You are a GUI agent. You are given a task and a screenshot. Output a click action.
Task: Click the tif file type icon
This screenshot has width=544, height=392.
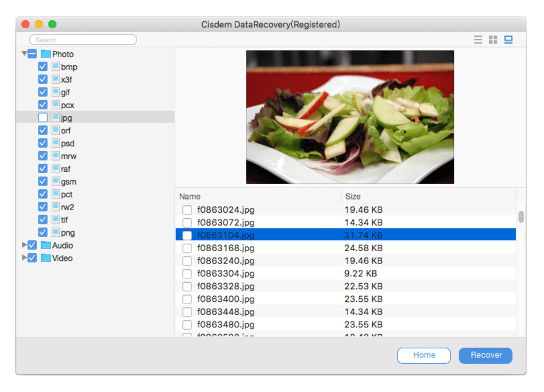click(55, 220)
